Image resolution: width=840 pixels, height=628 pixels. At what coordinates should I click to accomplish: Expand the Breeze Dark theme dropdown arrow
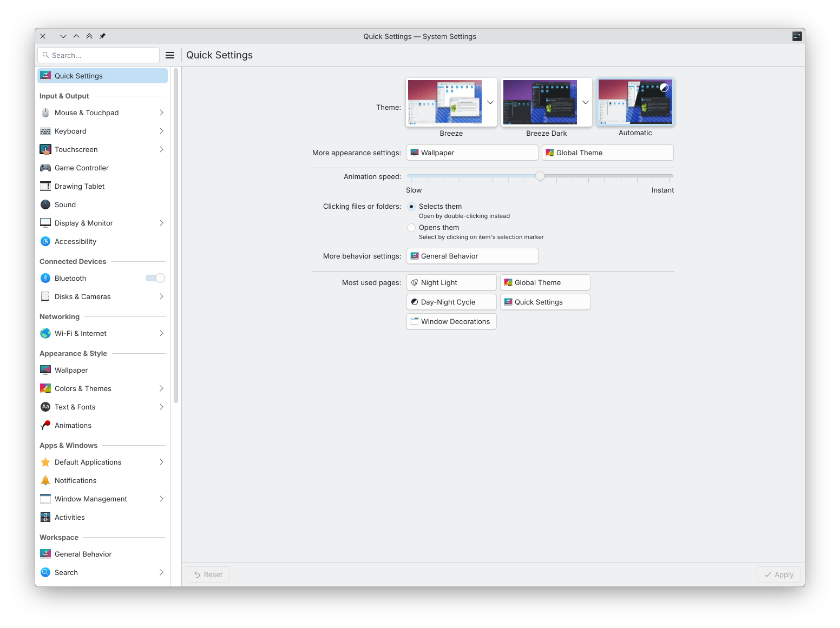coord(586,102)
